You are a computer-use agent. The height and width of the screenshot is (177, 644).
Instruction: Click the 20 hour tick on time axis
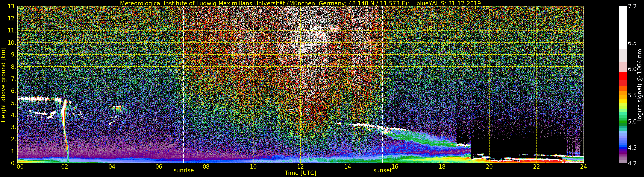tap(489, 166)
